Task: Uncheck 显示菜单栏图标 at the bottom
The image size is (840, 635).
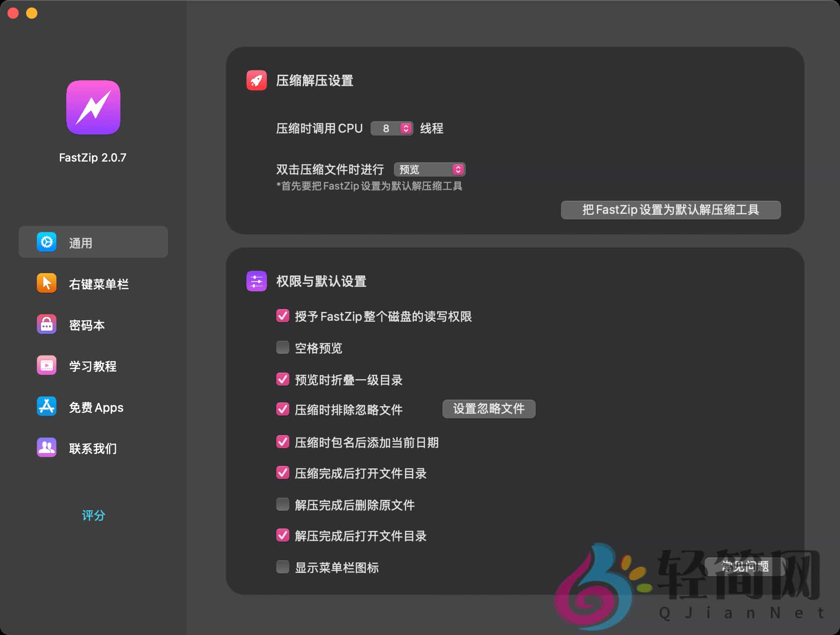Action: tap(282, 567)
